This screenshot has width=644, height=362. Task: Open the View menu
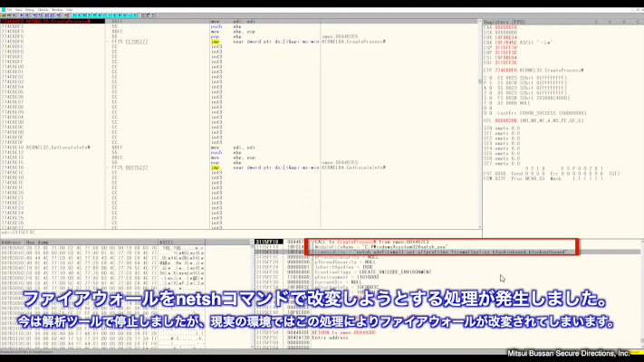(17, 8)
